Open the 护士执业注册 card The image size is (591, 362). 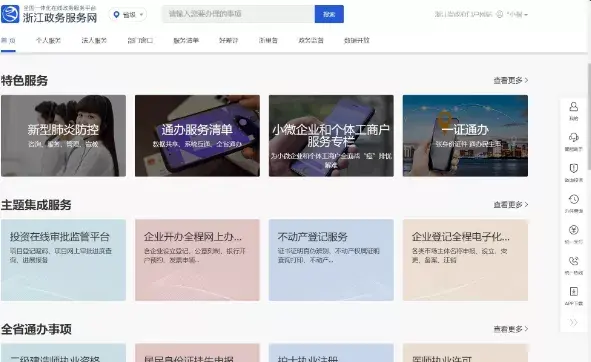[x=331, y=353]
